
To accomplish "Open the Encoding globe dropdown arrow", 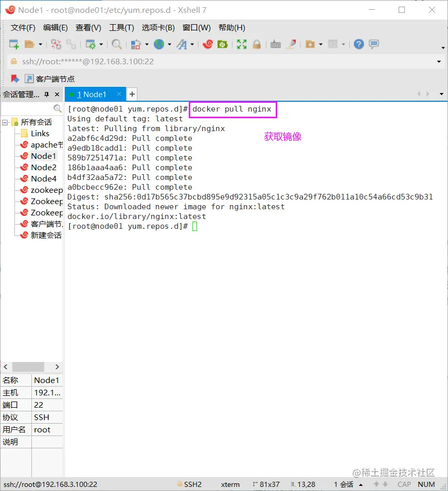I will click(x=170, y=44).
